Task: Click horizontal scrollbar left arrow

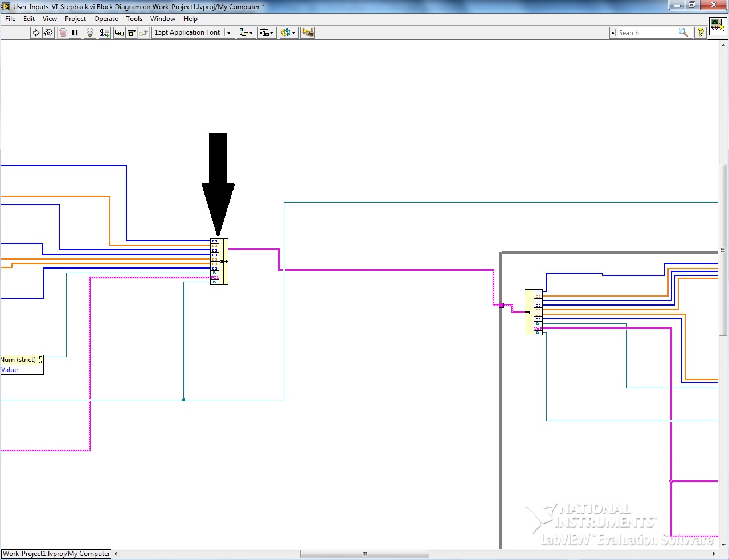Action: click(x=116, y=554)
